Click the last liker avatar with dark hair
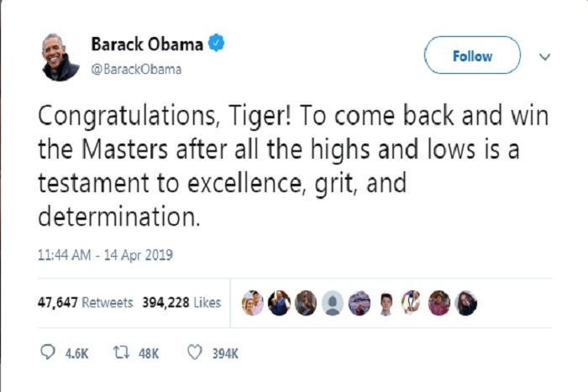Image resolution: width=588 pixels, height=392 pixels. coord(465,302)
